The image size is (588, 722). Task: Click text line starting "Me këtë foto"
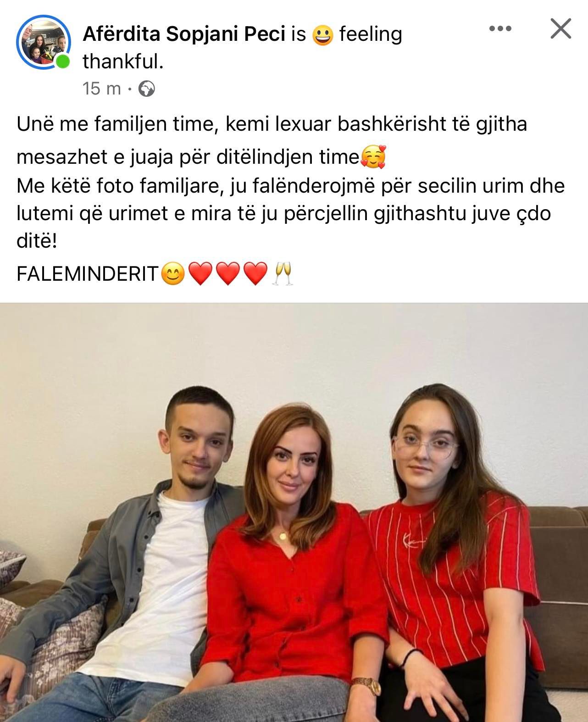tap(290, 186)
